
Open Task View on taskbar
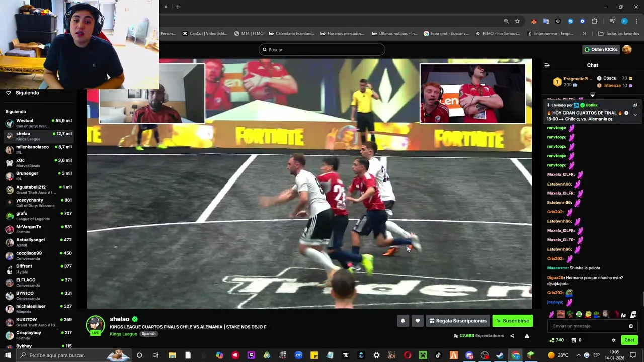(x=155, y=355)
